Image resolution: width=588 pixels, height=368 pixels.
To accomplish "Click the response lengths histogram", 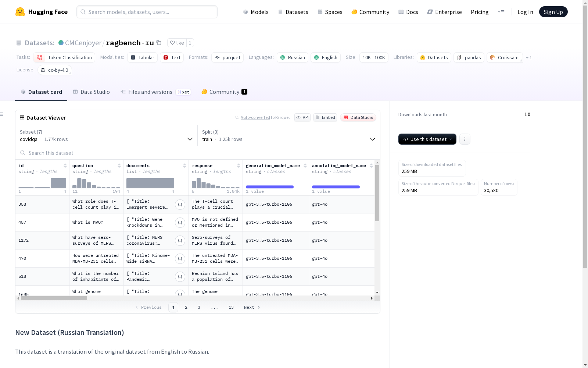I will pos(216,183).
